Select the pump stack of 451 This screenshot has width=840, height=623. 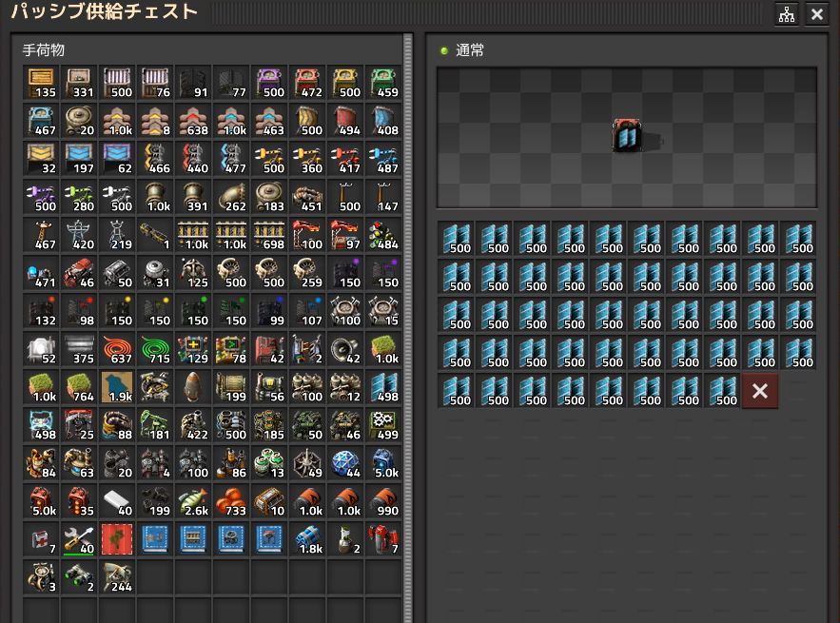pyautogui.click(x=307, y=197)
